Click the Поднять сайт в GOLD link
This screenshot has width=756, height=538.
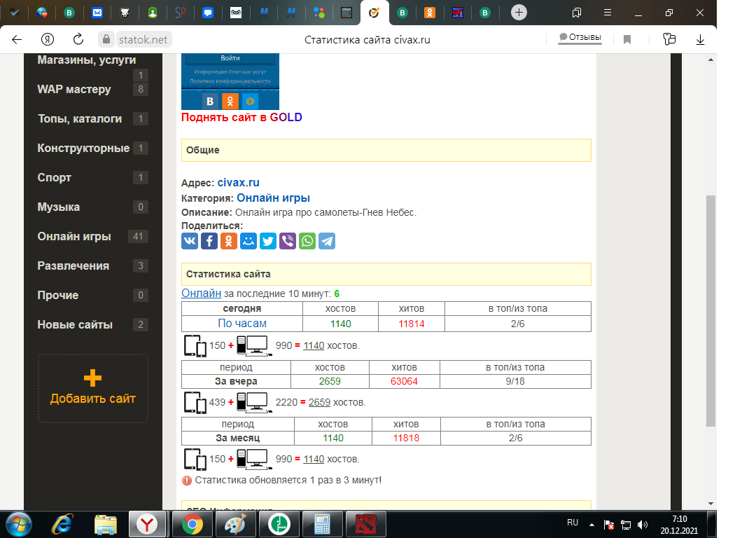[x=241, y=118]
